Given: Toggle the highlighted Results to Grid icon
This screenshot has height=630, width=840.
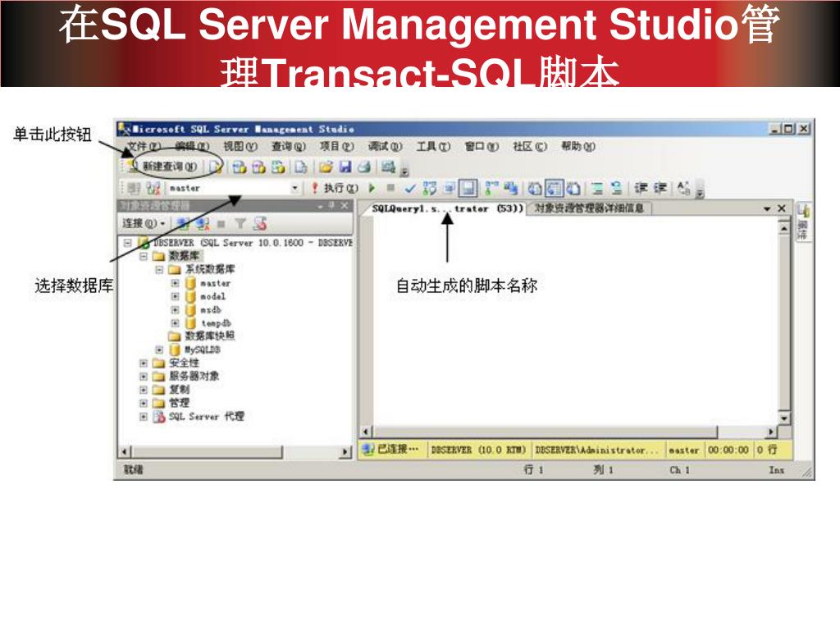Looking at the screenshot, I should pos(554,188).
